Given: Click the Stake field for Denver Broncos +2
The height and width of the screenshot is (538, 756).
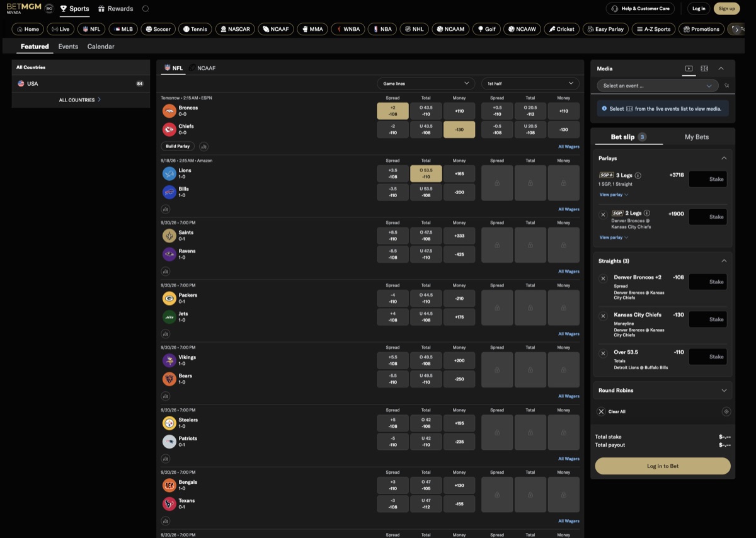Looking at the screenshot, I should [x=708, y=282].
